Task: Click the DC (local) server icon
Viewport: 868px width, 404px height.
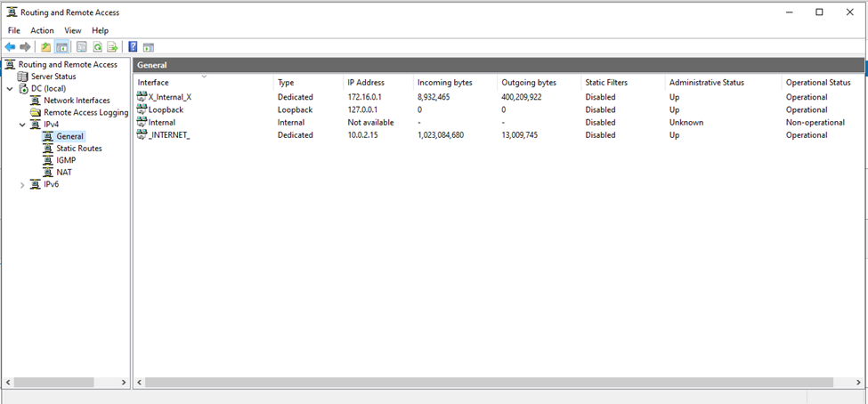Action: coord(22,89)
